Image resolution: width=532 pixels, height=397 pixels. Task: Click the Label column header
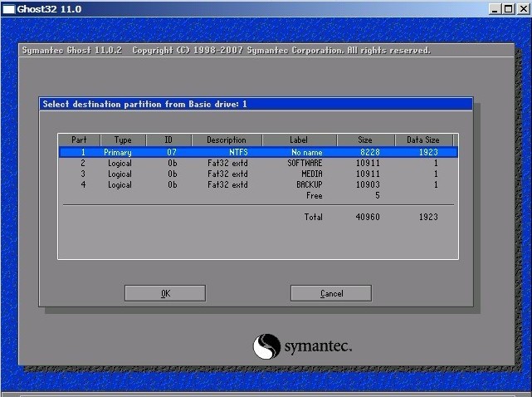300,140
